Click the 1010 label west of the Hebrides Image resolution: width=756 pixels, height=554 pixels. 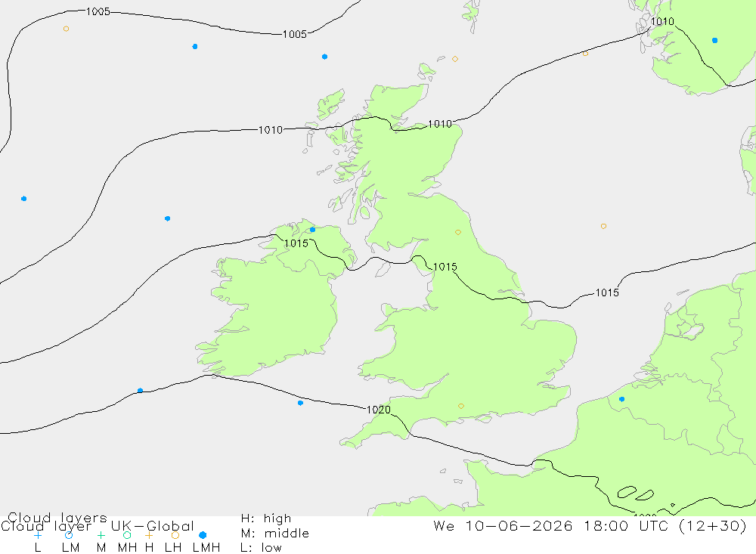coord(271,130)
